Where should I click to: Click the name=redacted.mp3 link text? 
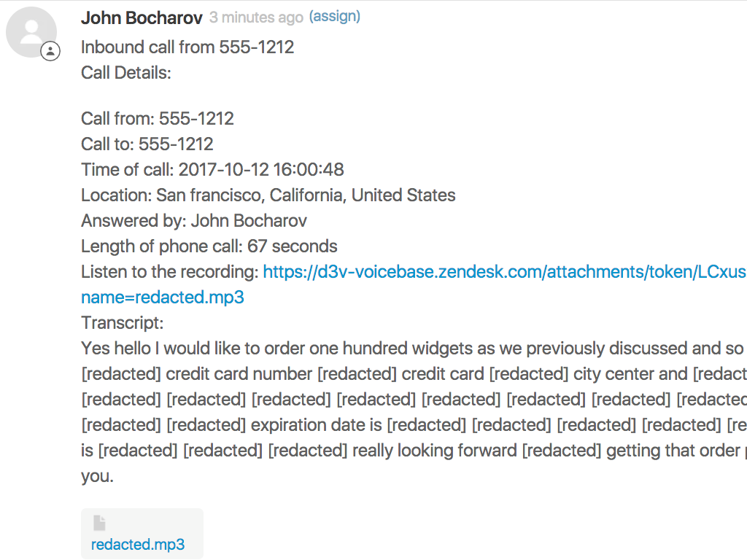coord(163,297)
